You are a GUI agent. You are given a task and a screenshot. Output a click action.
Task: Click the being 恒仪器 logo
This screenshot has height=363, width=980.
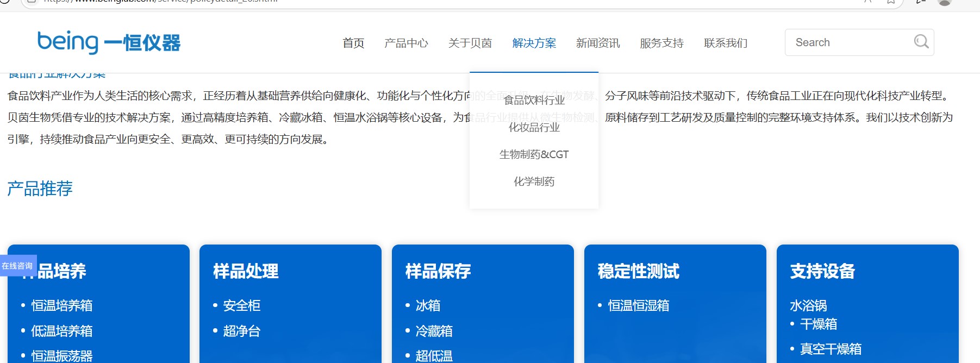[109, 42]
